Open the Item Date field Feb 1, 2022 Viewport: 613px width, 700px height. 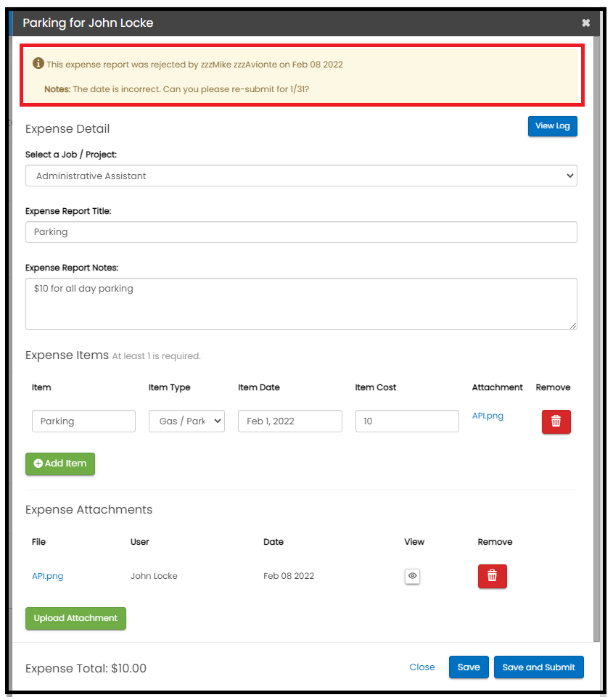click(289, 421)
